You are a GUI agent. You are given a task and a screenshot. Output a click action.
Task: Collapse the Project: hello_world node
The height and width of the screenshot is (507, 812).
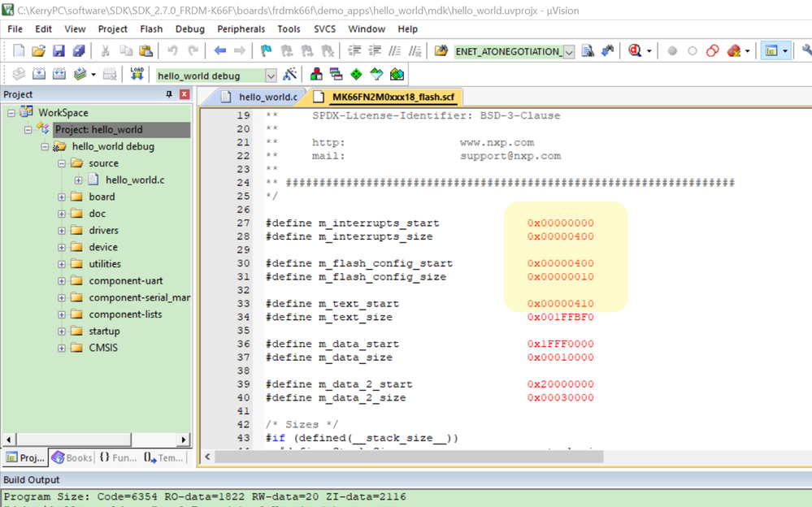click(28, 129)
